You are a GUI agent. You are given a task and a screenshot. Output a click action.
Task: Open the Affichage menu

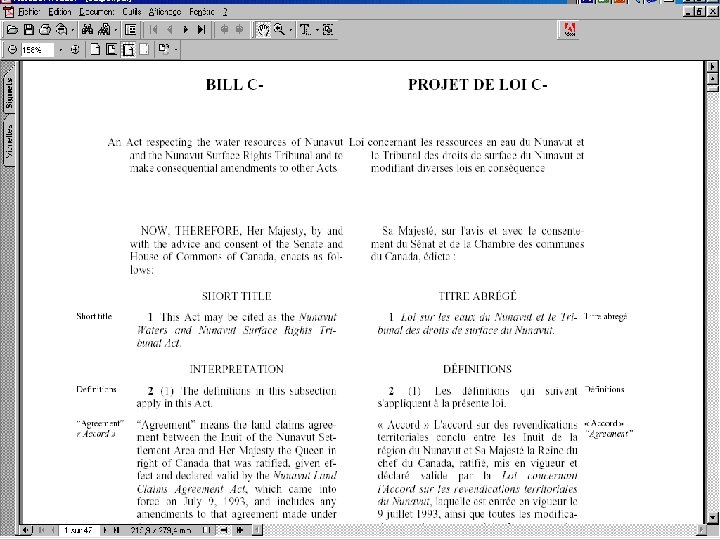(165, 11)
